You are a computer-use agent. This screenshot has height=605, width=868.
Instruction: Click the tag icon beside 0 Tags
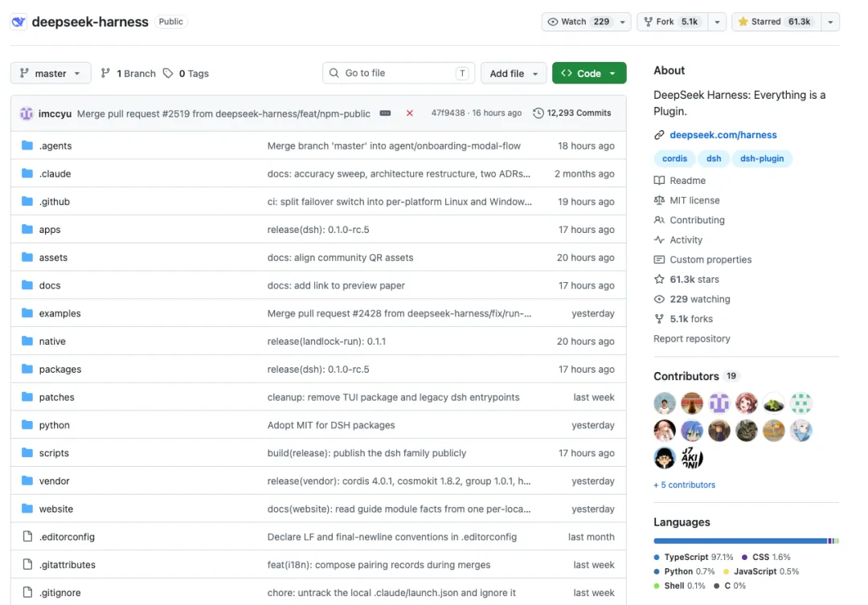168,73
